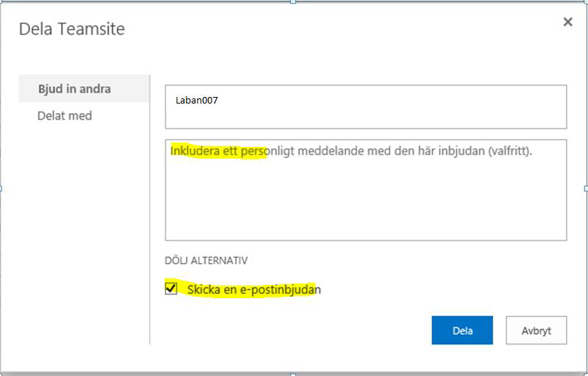Close the Dela Teamsite dialog with X

(x=567, y=22)
